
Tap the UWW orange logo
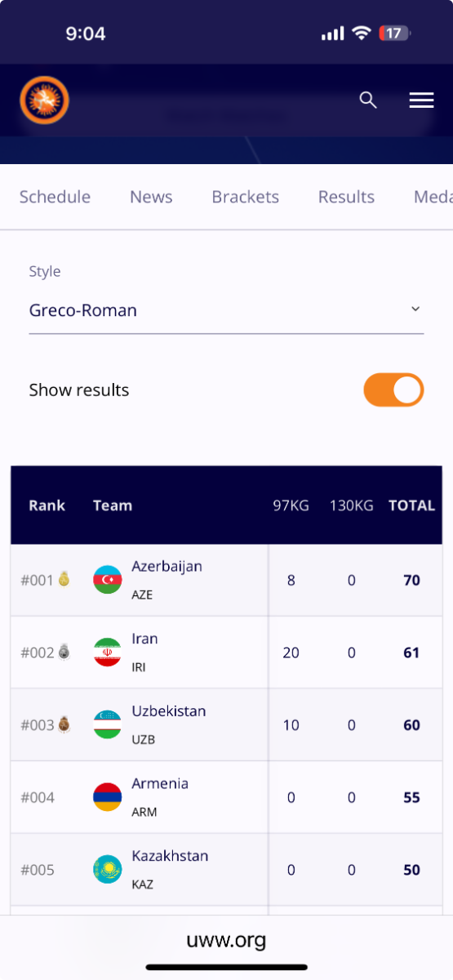pos(44,100)
